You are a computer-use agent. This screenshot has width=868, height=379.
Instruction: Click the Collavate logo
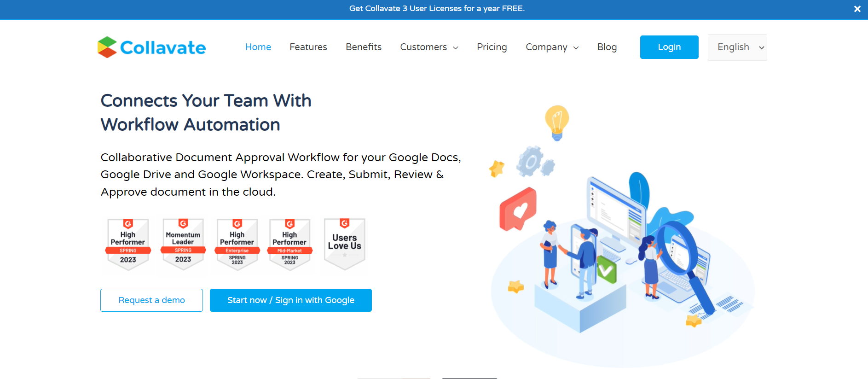point(152,47)
